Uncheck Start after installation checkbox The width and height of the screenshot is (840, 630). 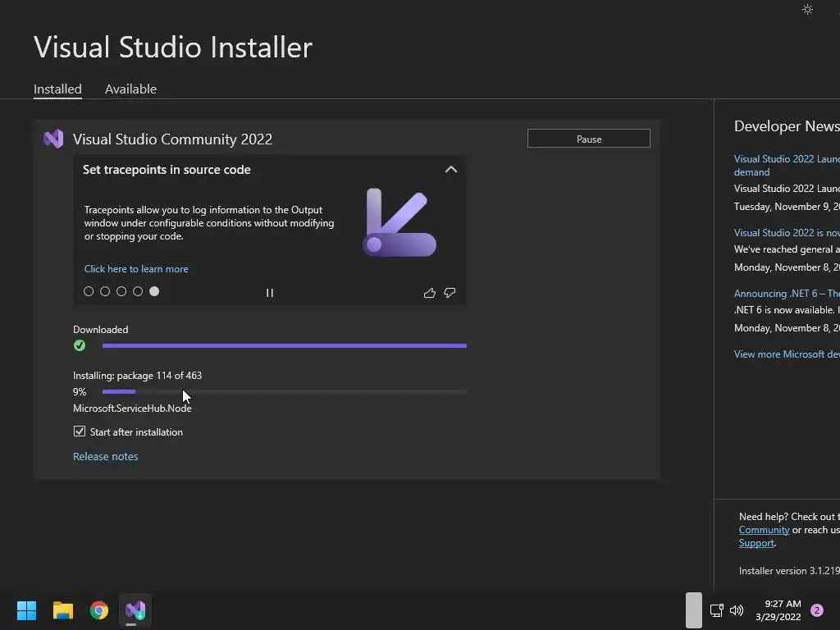pos(80,431)
